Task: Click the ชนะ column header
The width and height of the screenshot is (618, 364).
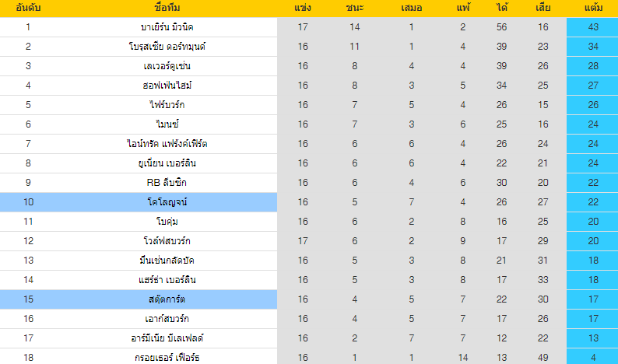Action: point(355,8)
